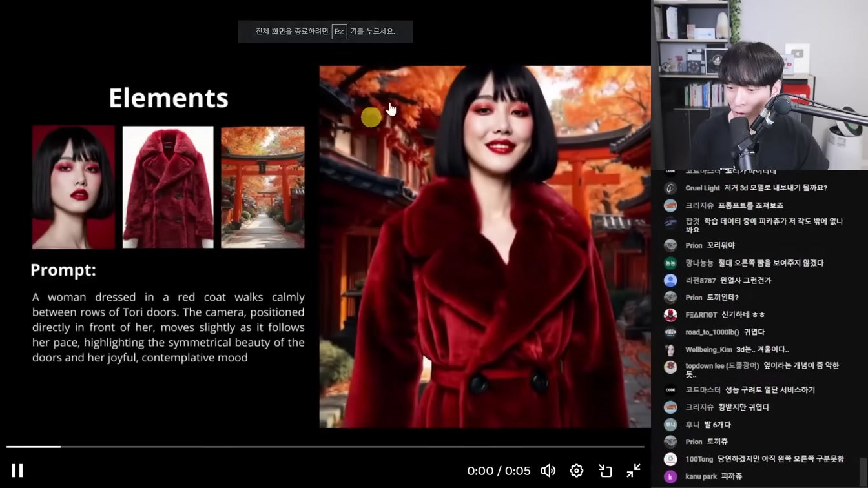Click username road_to_1000lb() in chat

click(712, 332)
